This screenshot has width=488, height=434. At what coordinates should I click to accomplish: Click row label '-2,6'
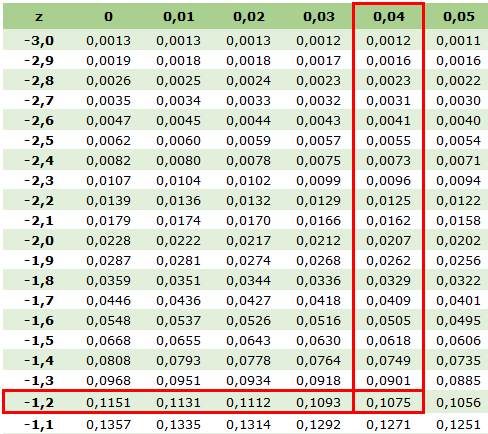(39, 121)
